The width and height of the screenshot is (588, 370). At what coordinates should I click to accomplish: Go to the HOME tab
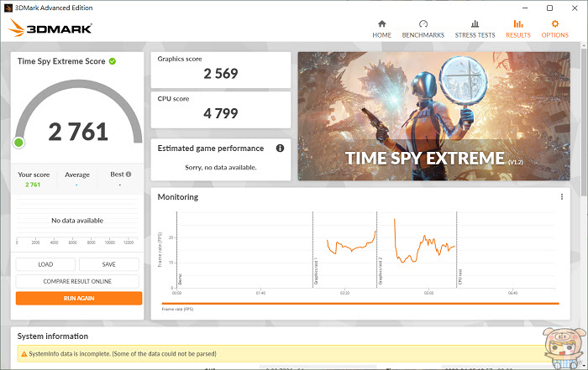(x=381, y=29)
